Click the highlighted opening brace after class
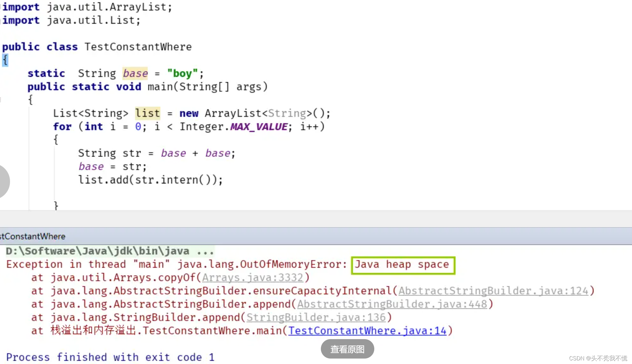Viewport: 632px width, 364px height. pos(5,60)
